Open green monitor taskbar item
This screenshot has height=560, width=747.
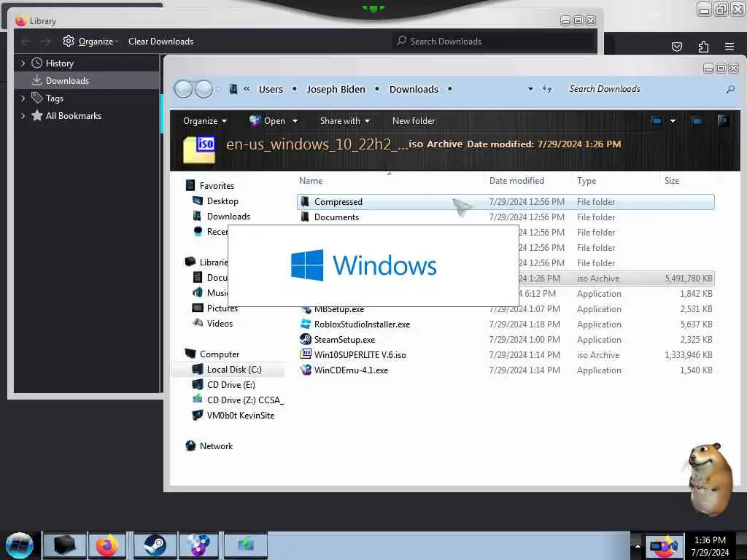point(246,545)
